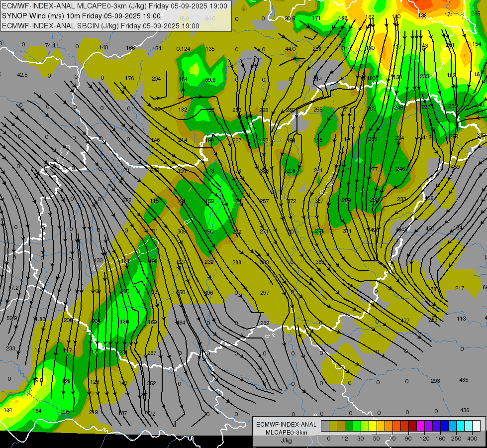Click the legend scale label 160

[440, 439]
